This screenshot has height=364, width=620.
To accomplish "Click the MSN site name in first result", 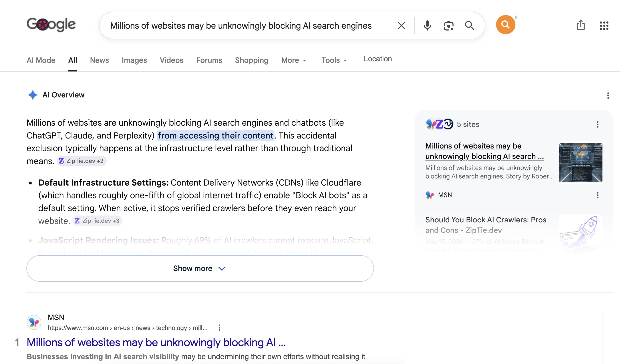I will click(x=56, y=317).
